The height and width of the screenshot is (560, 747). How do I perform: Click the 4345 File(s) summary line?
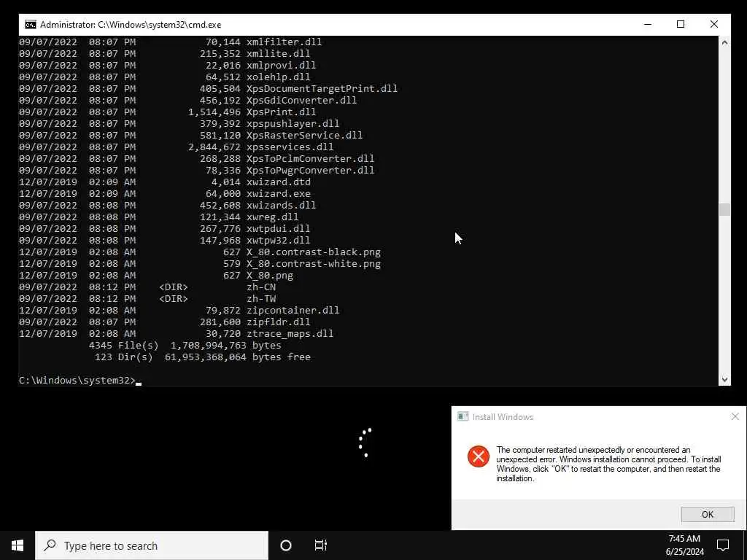pyautogui.click(x=185, y=345)
